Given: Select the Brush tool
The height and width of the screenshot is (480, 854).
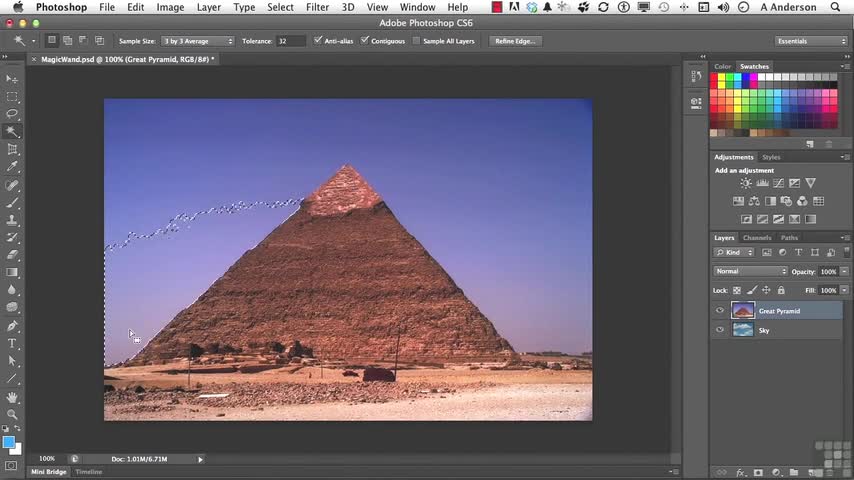Looking at the screenshot, I should 11,203.
